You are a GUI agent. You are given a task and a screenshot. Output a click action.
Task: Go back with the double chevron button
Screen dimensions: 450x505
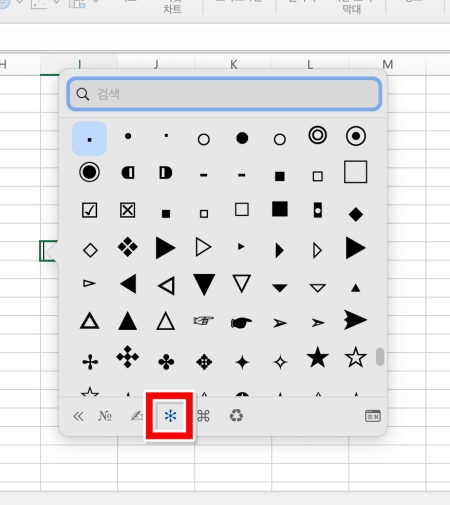78,416
